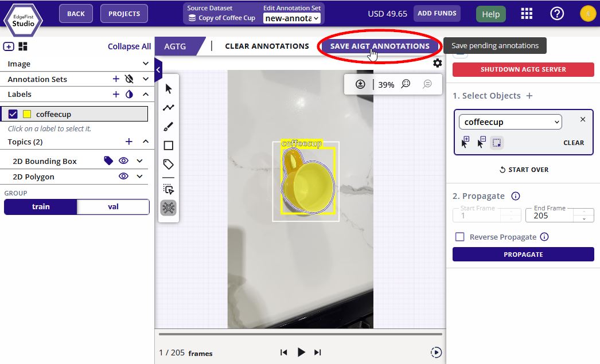Collapse the Labels section
Image resolution: width=600 pixels, height=364 pixels.
click(x=145, y=94)
